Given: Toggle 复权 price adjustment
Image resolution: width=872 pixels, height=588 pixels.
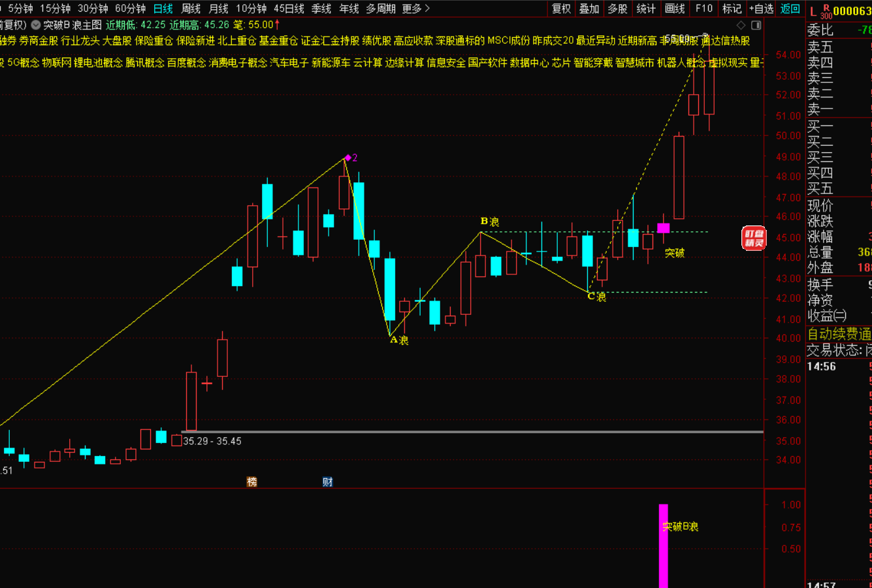Looking at the screenshot, I should pos(561,8).
